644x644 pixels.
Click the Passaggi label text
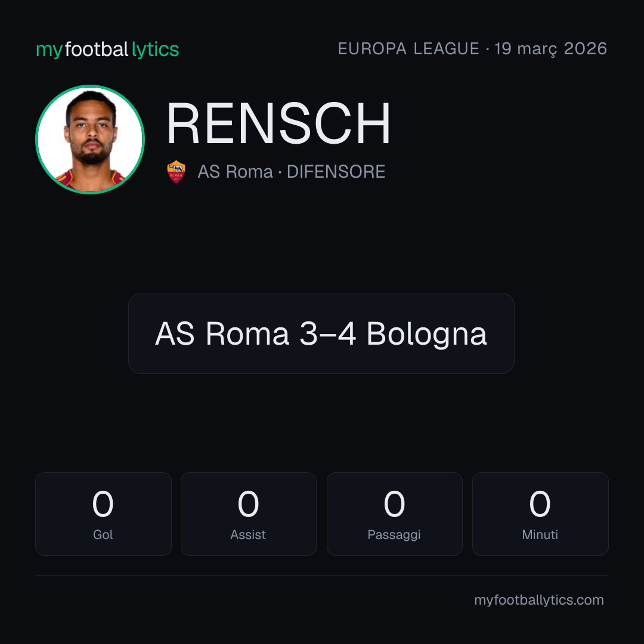[394, 535]
